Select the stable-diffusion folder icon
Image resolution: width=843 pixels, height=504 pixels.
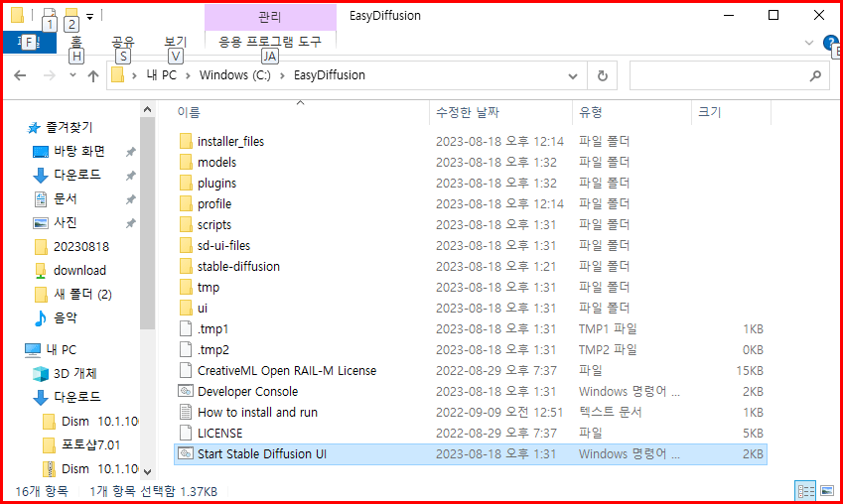point(186,267)
